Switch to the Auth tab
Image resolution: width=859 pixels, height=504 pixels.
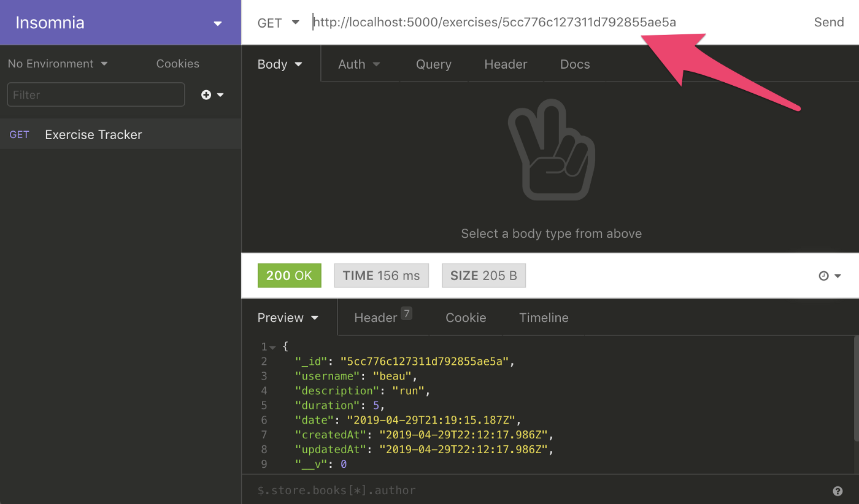(360, 64)
